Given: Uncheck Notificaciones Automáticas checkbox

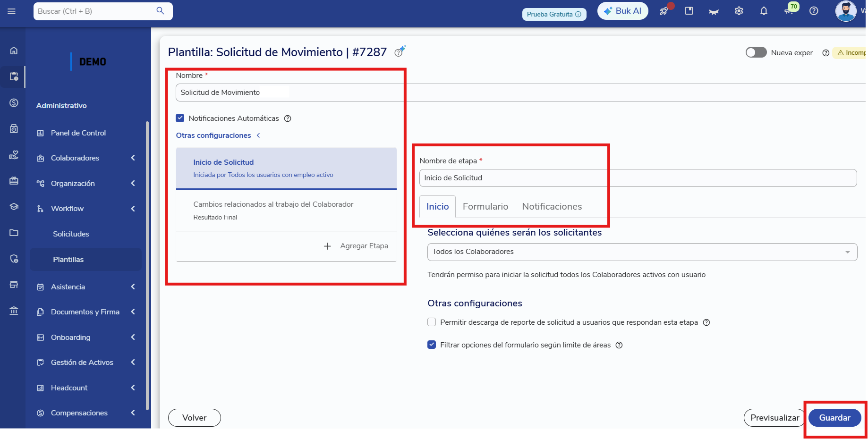Looking at the screenshot, I should click(180, 118).
